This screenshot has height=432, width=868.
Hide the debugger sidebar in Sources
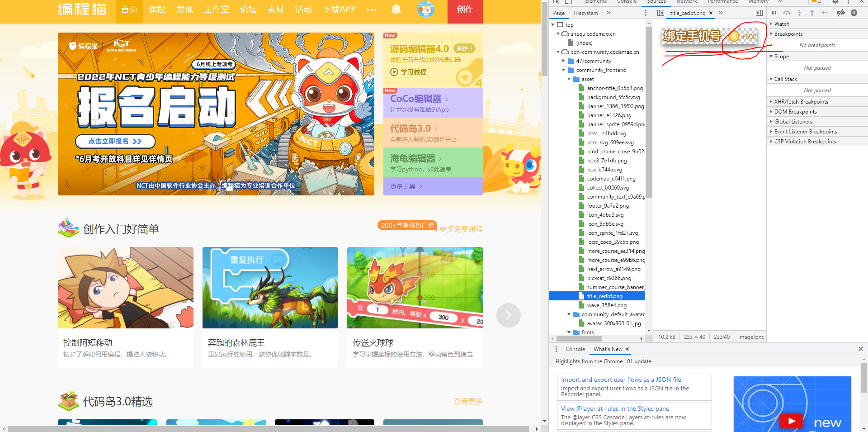759,13
